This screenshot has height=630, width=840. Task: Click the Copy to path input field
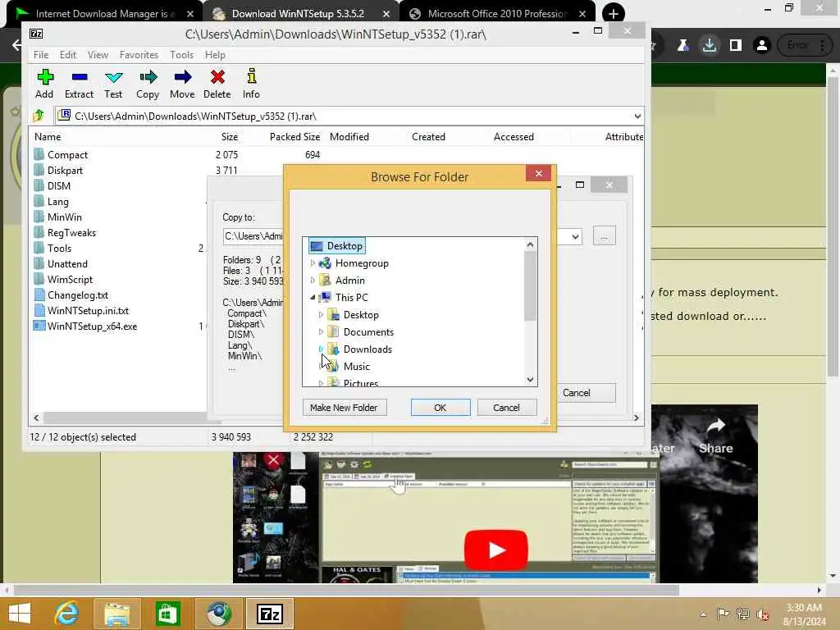coord(253,236)
